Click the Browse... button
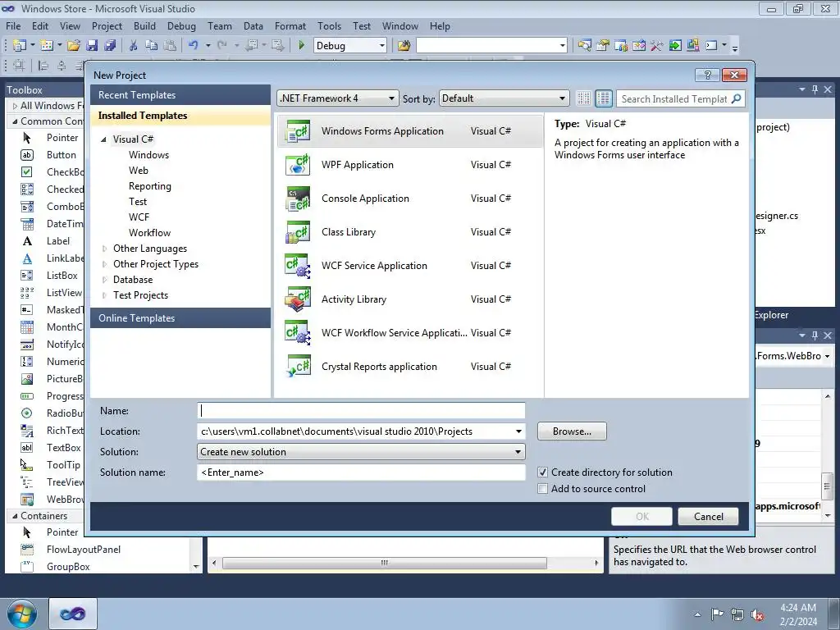 coord(572,431)
